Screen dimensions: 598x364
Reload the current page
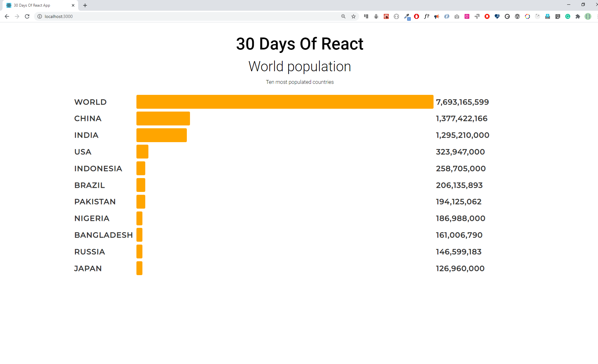point(27,16)
